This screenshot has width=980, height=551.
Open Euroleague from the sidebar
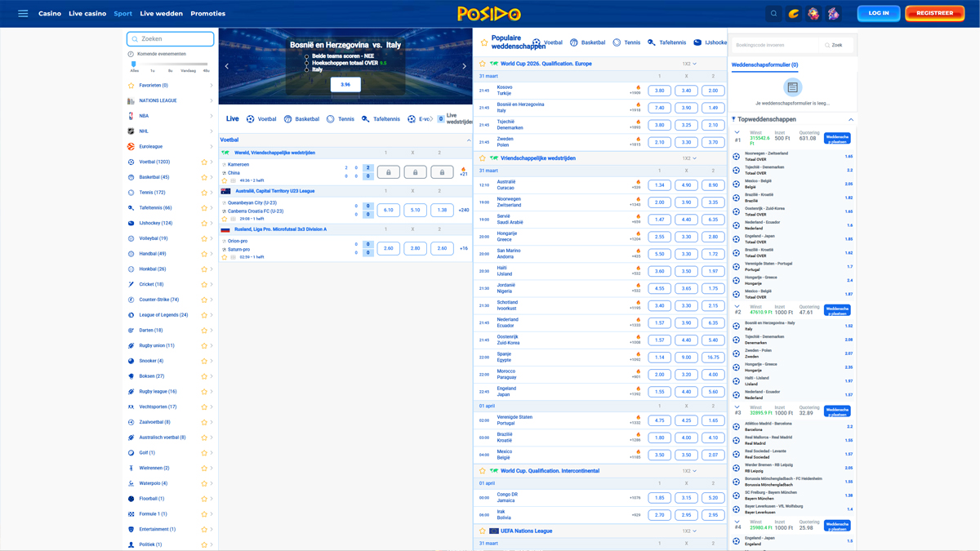click(x=150, y=147)
